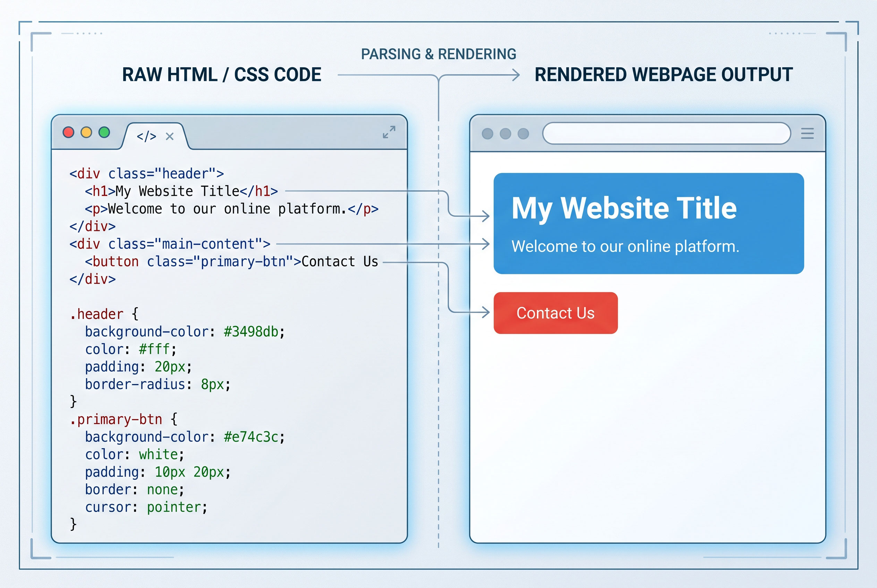Click the green maximize dot in code editor
Viewport: 877px width, 588px height.
click(104, 132)
